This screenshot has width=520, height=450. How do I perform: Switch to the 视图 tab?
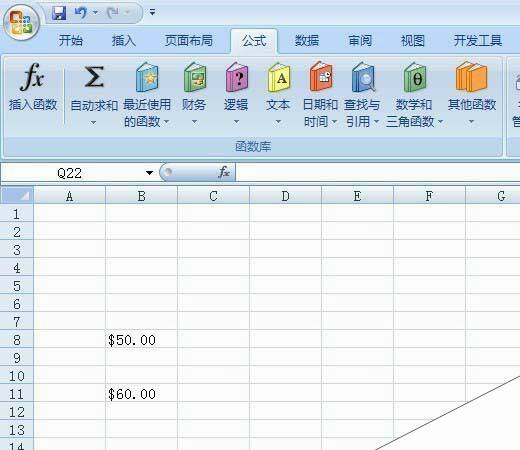coord(413,41)
